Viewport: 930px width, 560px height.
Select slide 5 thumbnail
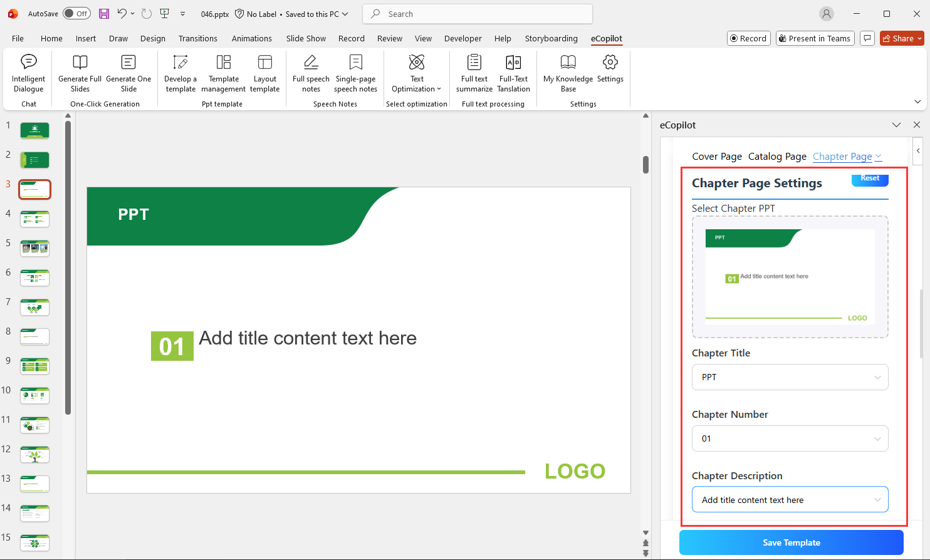34,248
